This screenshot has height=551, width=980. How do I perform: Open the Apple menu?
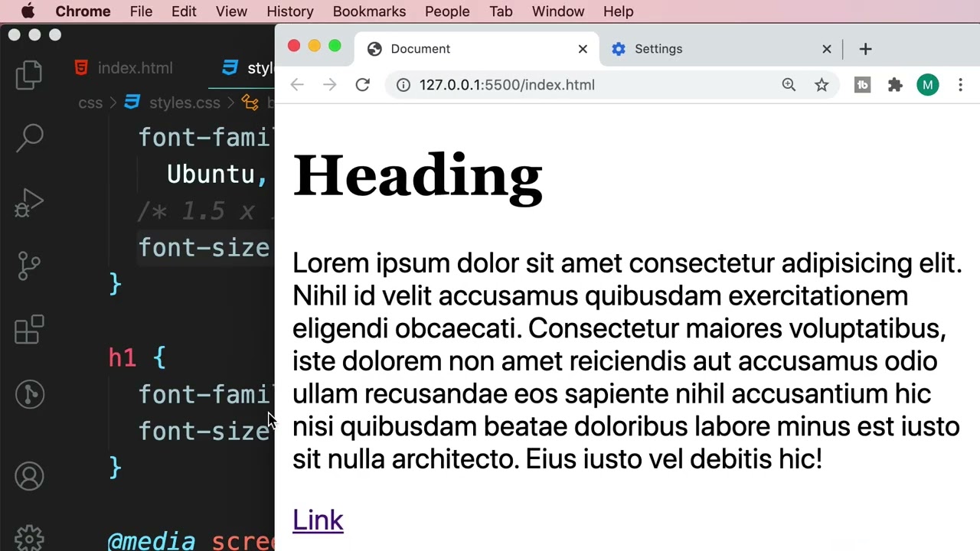(x=28, y=11)
